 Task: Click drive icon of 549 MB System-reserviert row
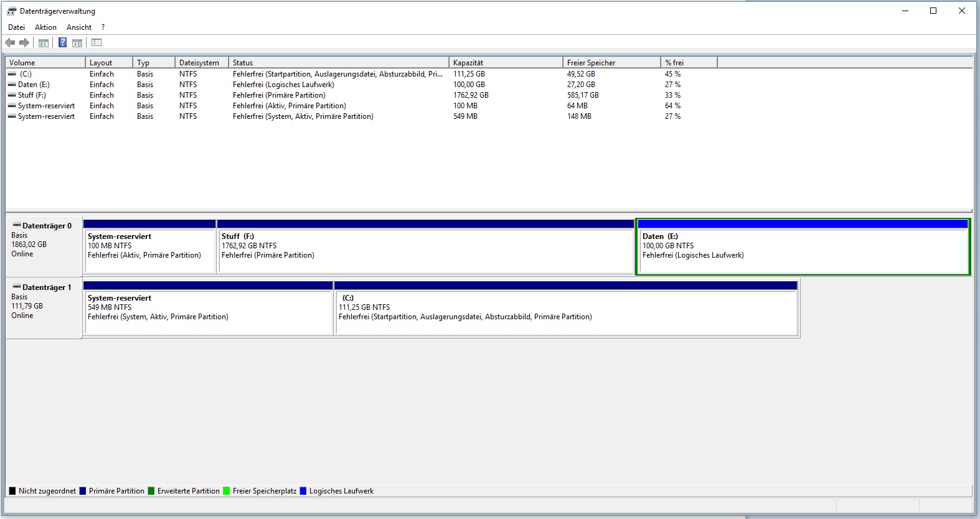point(12,116)
